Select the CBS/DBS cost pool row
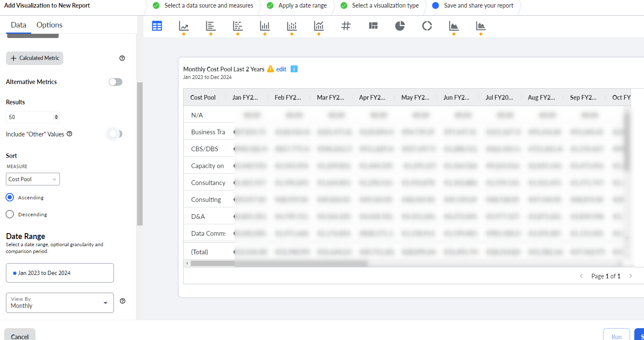Screen dimensions: 644x340 205,149
